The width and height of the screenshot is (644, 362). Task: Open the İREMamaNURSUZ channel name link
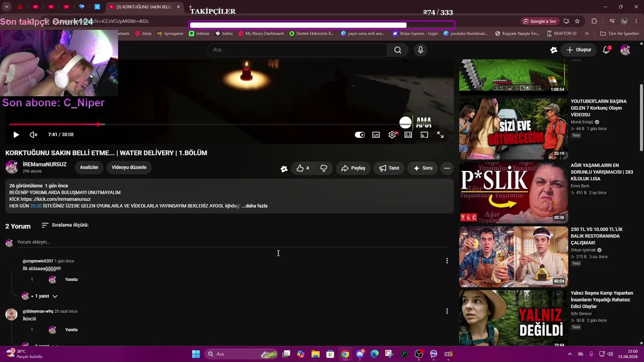pyautogui.click(x=44, y=164)
